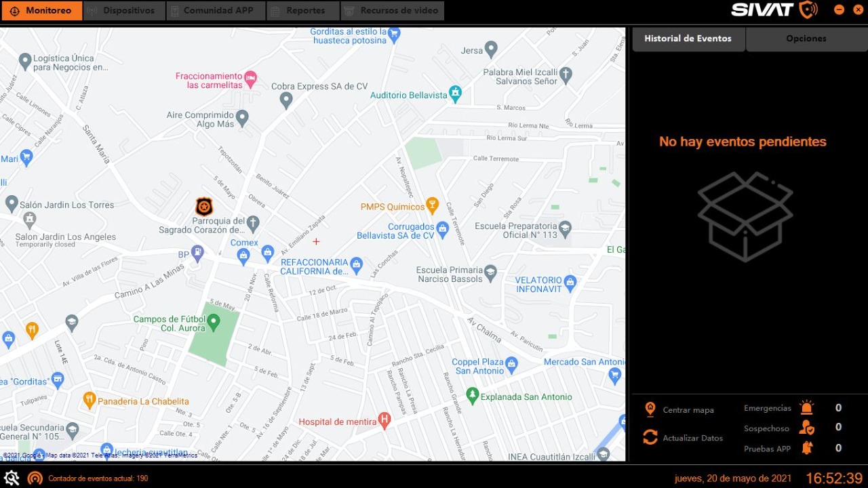
Task: Click the Pruebas APP count value
Action: 838,448
